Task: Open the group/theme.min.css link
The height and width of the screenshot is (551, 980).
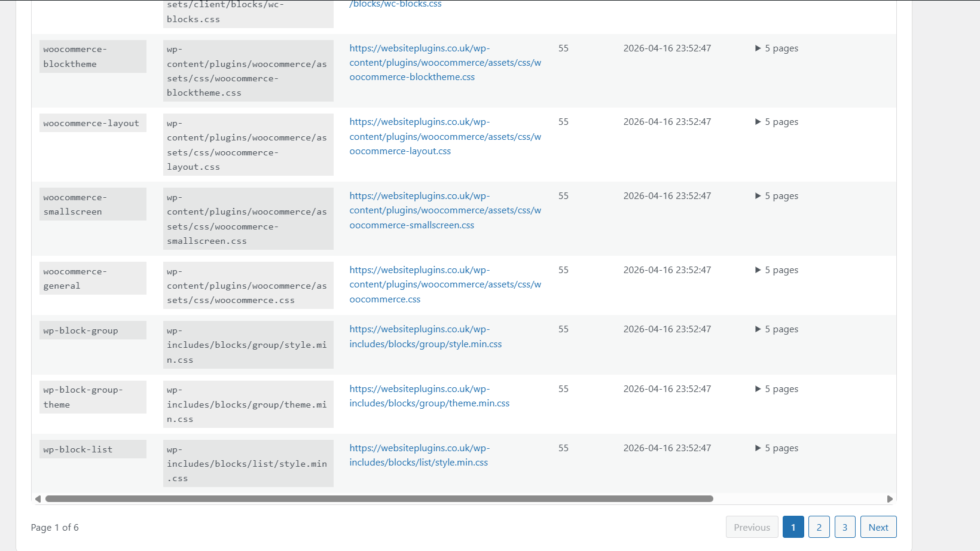Action: click(x=429, y=396)
